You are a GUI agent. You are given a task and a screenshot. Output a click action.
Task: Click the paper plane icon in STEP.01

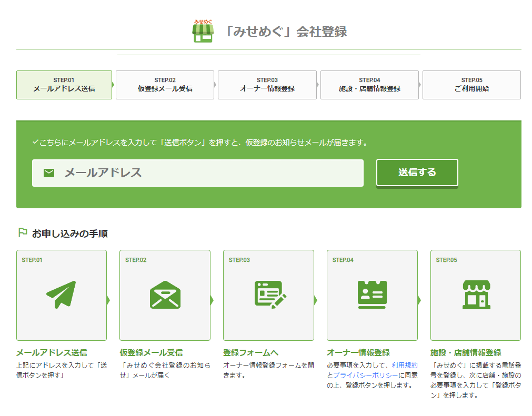(x=61, y=295)
